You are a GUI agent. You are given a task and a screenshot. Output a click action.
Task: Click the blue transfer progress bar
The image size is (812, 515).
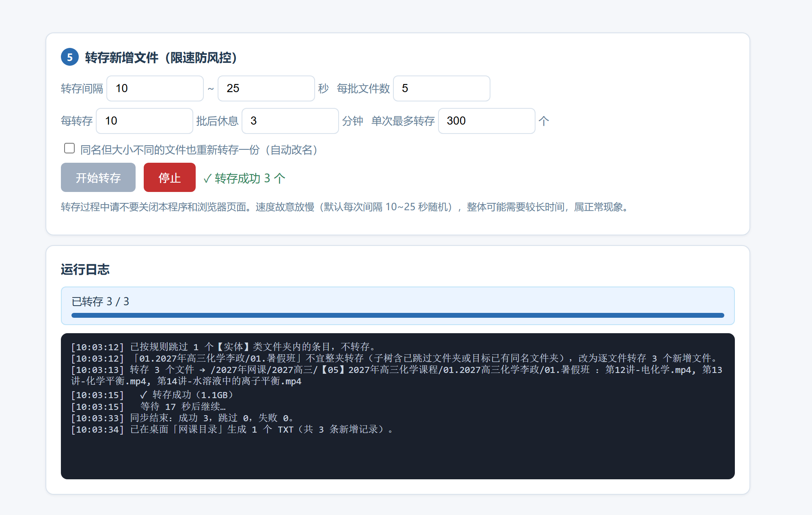pyautogui.click(x=398, y=315)
